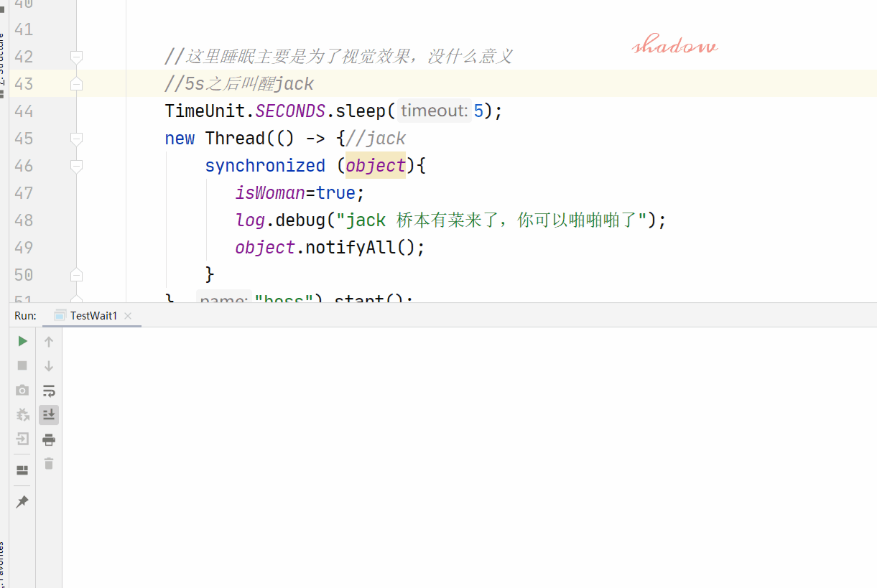The width and height of the screenshot is (877, 588).
Task: Go down the stack trace with the down arrow
Action: tap(49, 365)
